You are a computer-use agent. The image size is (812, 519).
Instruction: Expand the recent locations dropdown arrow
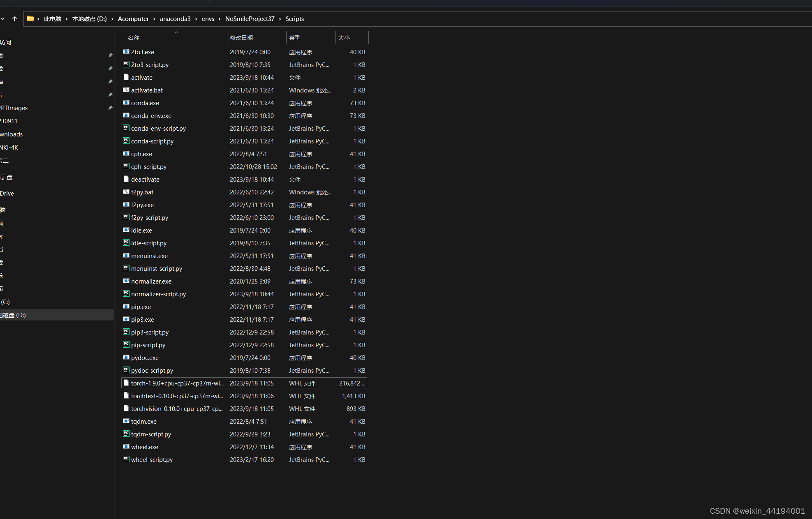coord(3,19)
